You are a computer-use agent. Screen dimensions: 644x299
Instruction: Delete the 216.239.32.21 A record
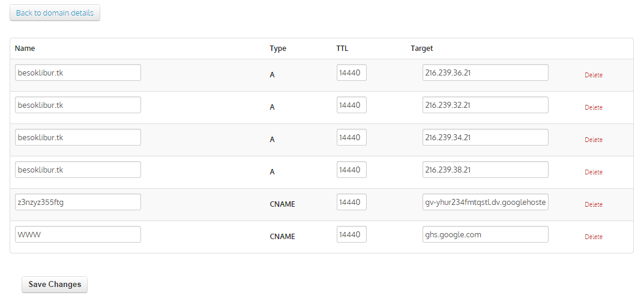tap(593, 108)
